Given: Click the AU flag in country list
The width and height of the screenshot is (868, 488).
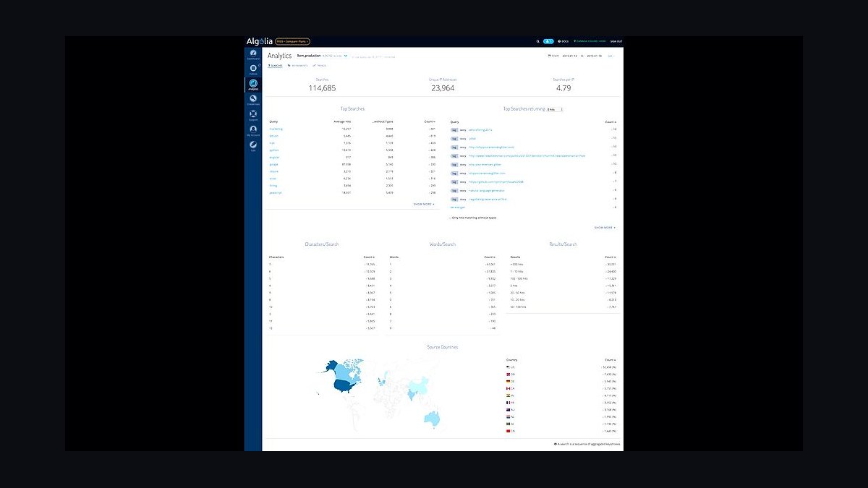Looking at the screenshot, I should pyautogui.click(x=510, y=411).
